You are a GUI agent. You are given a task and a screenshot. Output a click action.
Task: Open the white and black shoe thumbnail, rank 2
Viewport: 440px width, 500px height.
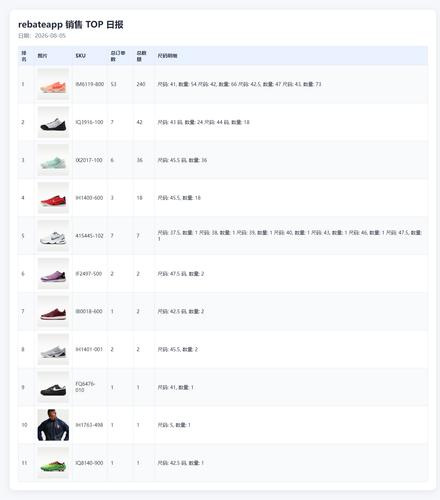(x=53, y=122)
